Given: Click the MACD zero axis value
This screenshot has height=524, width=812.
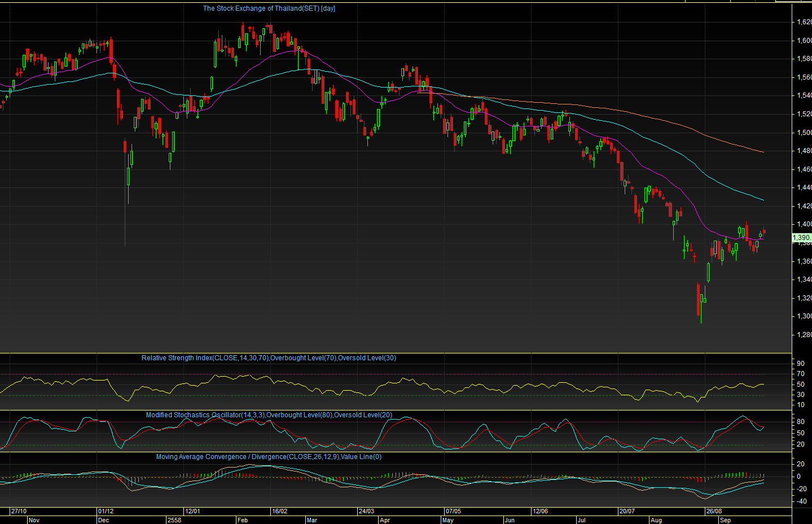Looking at the screenshot, I should point(798,477).
